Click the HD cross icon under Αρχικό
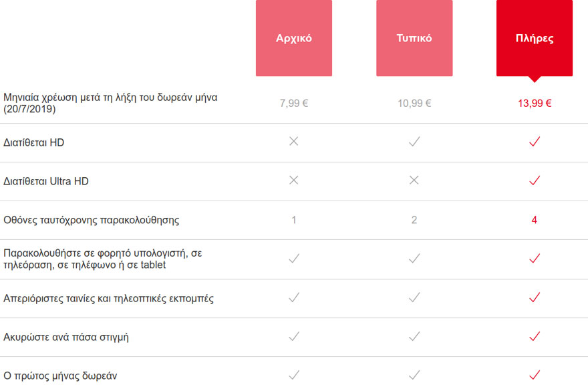 click(294, 142)
